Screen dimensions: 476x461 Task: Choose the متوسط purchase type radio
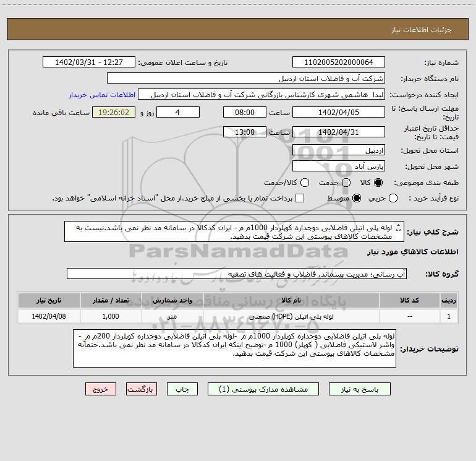(x=357, y=198)
